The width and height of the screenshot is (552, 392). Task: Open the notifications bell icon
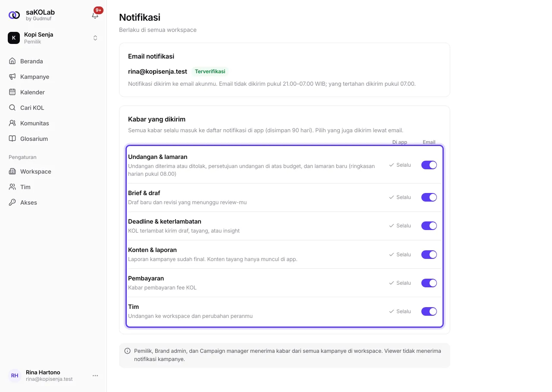tap(95, 15)
